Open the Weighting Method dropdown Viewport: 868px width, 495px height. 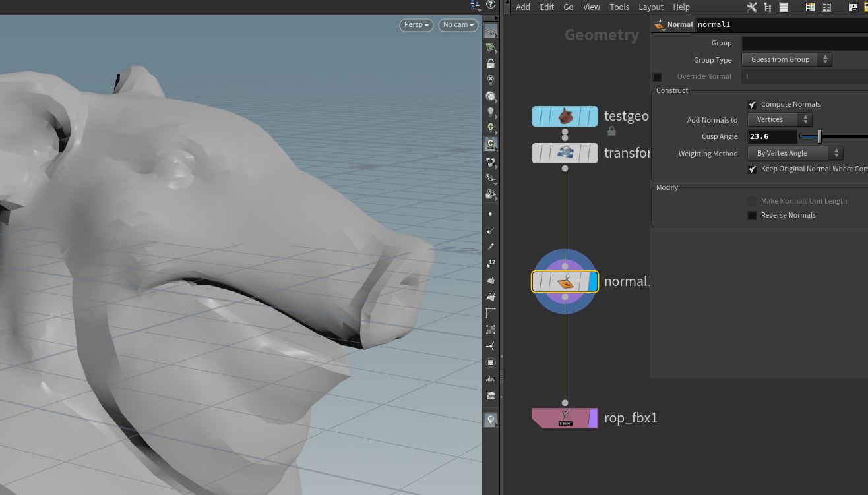[x=795, y=153]
